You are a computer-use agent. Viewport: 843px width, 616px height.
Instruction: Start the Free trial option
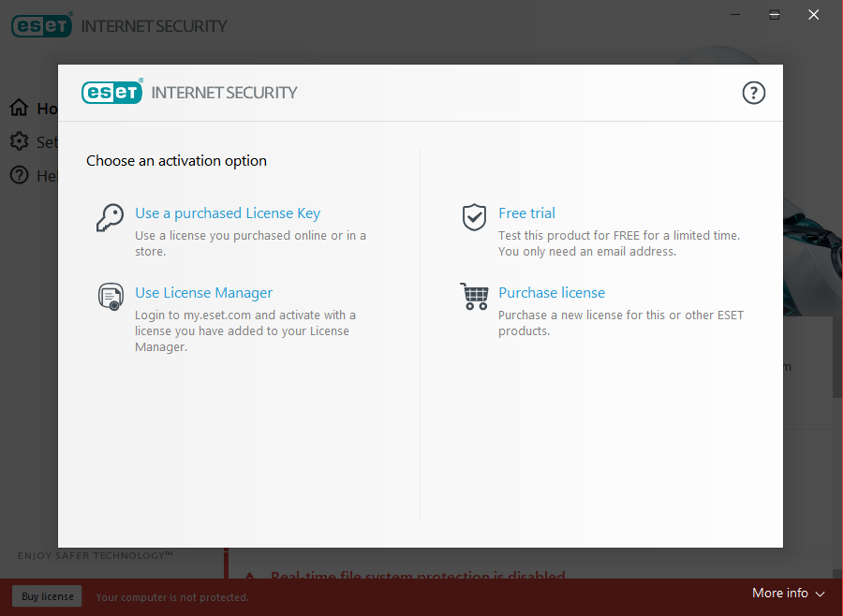tap(526, 213)
